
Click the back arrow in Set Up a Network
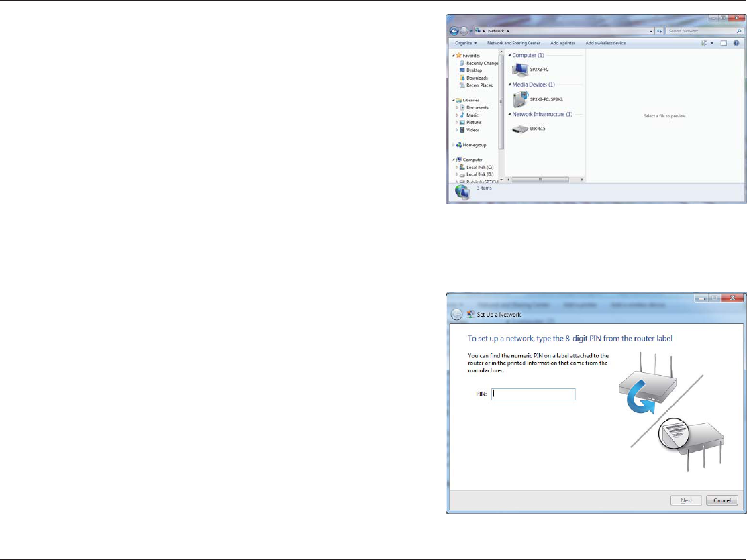click(456, 315)
